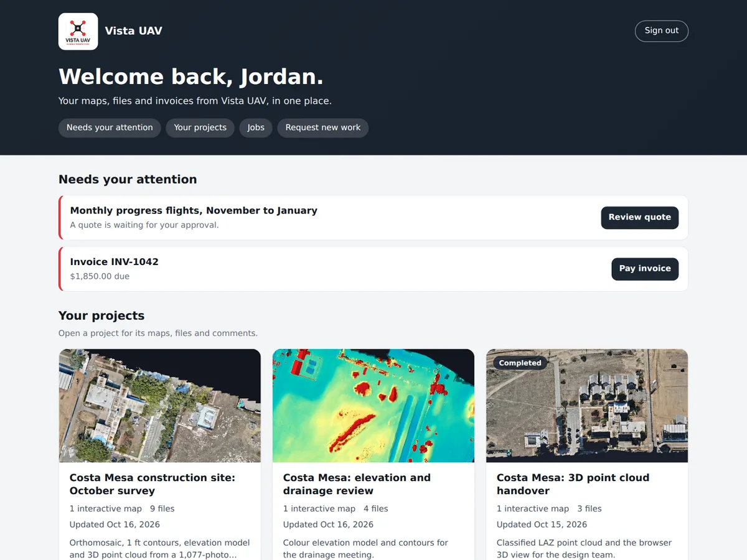Click 'Your maps, files and invoices' tagline

point(195,101)
